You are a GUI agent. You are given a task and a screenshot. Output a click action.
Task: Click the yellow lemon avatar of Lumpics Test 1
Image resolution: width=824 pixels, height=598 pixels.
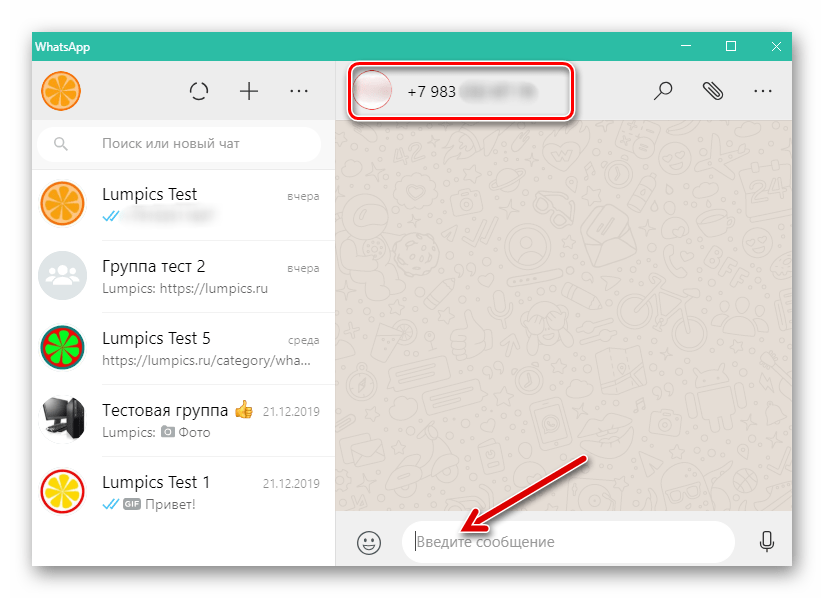pos(62,491)
